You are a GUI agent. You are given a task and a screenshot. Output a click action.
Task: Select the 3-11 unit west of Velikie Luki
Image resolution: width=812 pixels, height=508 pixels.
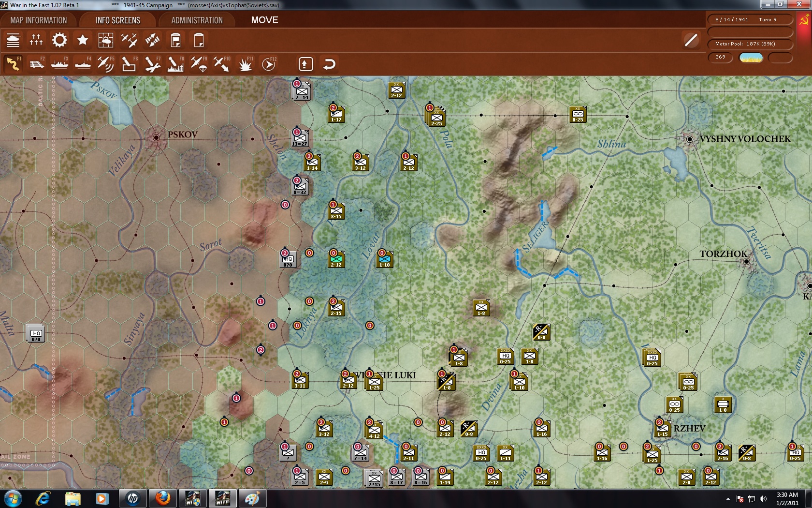(300, 380)
